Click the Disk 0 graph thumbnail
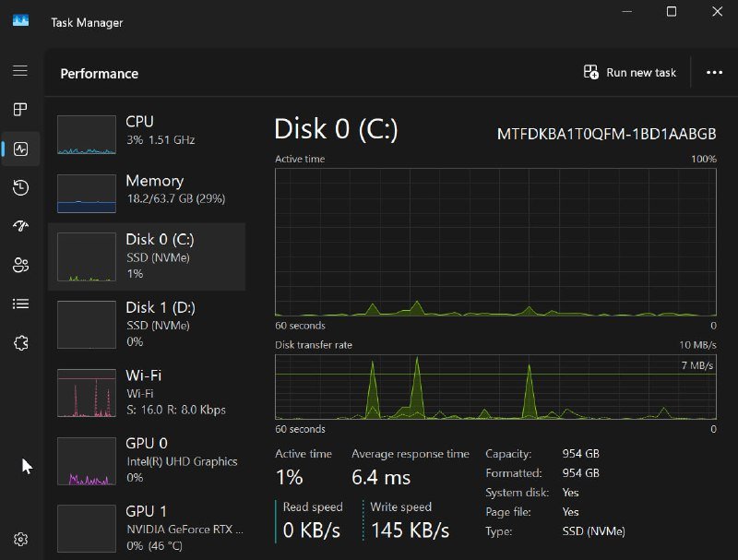The width and height of the screenshot is (738, 560). tap(86, 256)
